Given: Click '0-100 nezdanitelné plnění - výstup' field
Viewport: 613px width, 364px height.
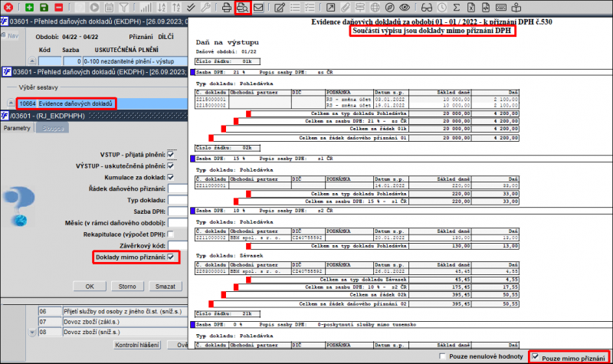Looking at the screenshot, I should (x=136, y=61).
